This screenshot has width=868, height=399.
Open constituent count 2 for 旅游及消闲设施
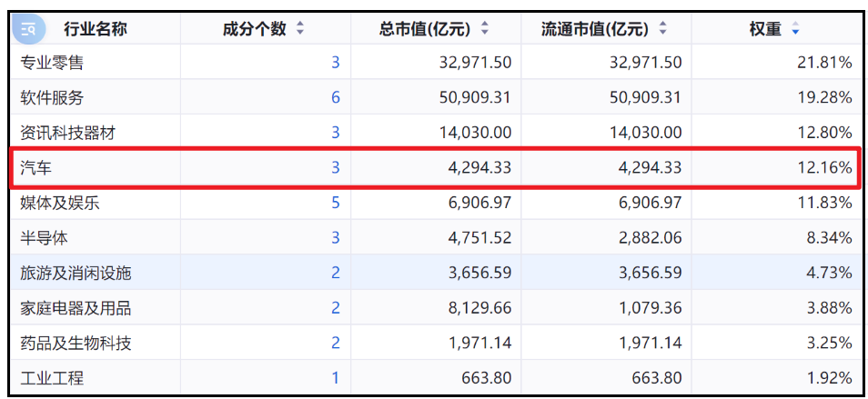[x=336, y=273]
